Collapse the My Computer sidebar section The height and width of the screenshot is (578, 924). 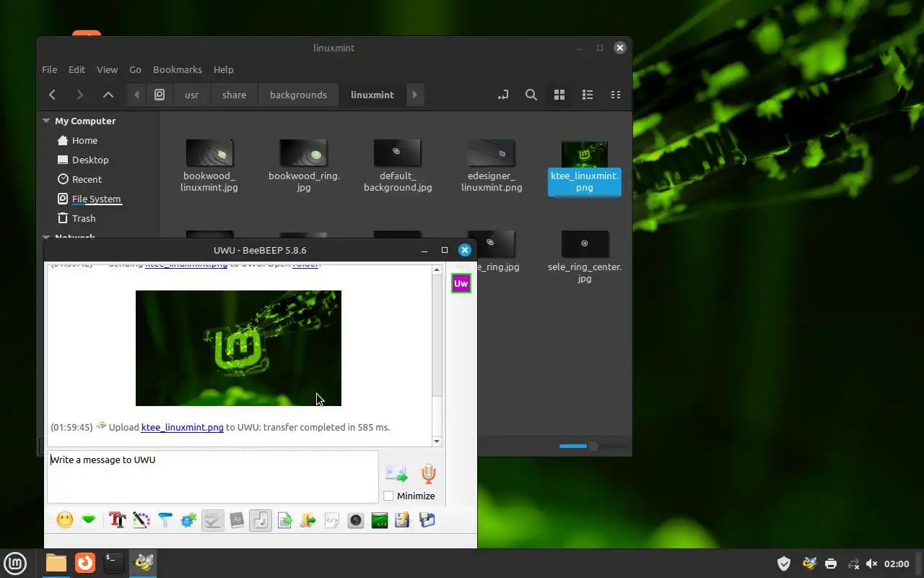coord(46,121)
